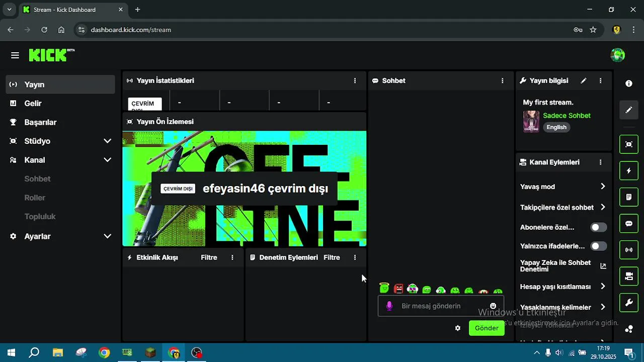Open Kanal Eylemleri three-dot menu

600,162
